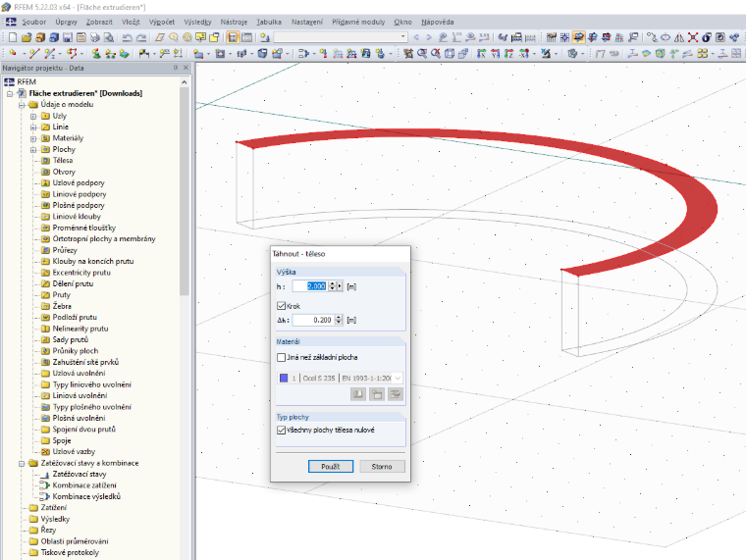Increment the height h spinner arrow
The width and height of the screenshot is (746, 560).
coord(332,283)
